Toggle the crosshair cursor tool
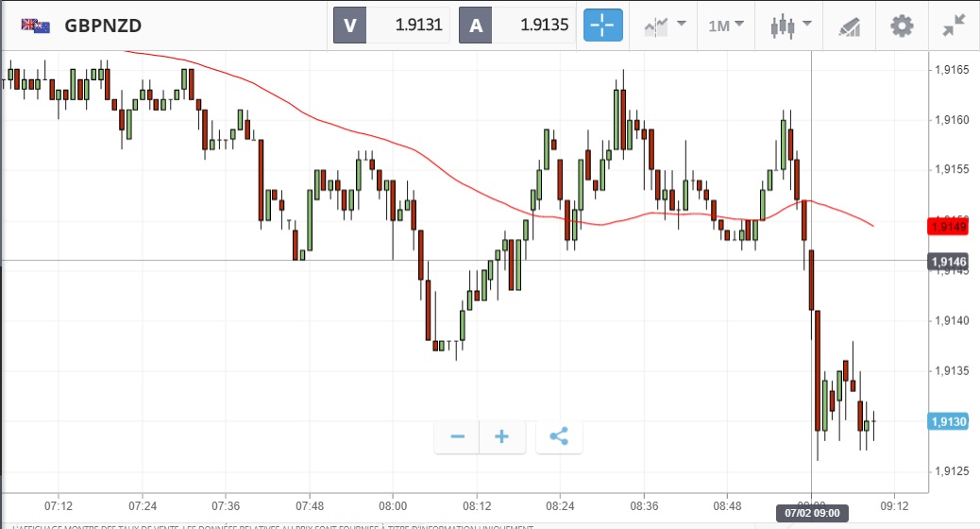Screen dimensions: 980x529 [603, 26]
